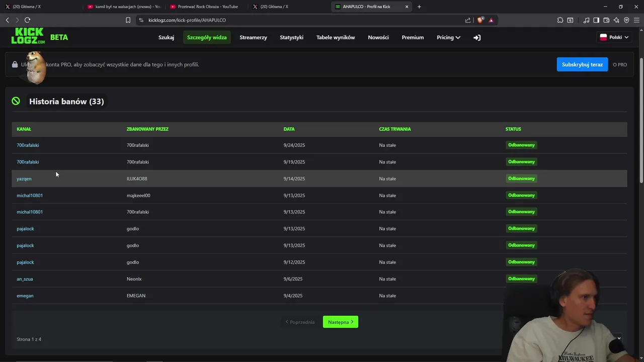Open a new tab with the plus icon
Screen dimensions: 644x362
(x=419, y=7)
